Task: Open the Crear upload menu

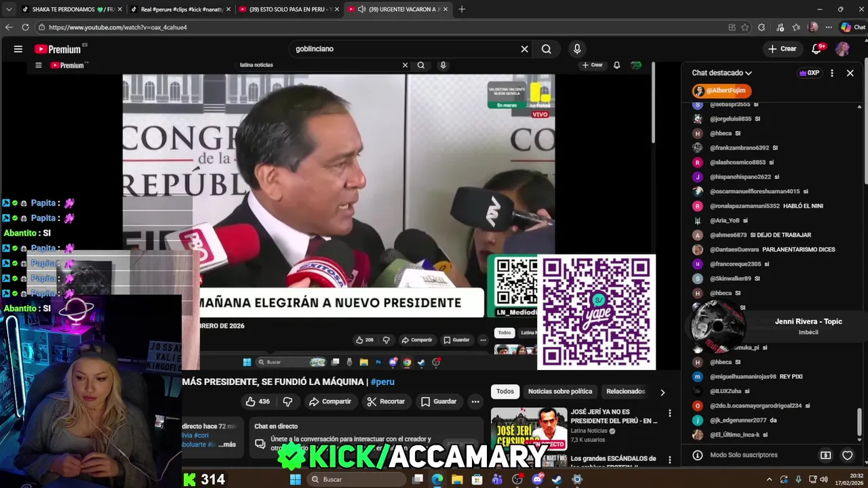Action: tap(782, 49)
